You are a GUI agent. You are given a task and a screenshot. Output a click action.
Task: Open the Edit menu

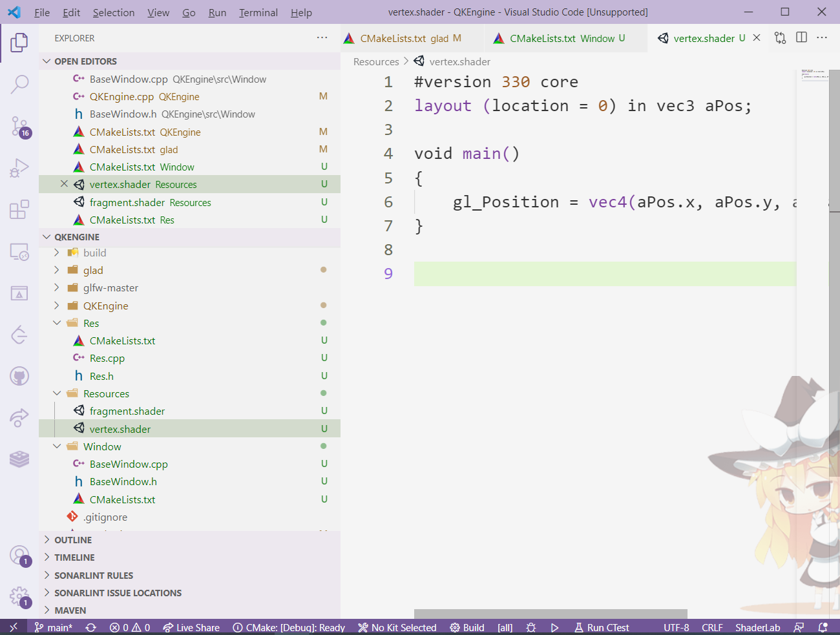pyautogui.click(x=72, y=12)
